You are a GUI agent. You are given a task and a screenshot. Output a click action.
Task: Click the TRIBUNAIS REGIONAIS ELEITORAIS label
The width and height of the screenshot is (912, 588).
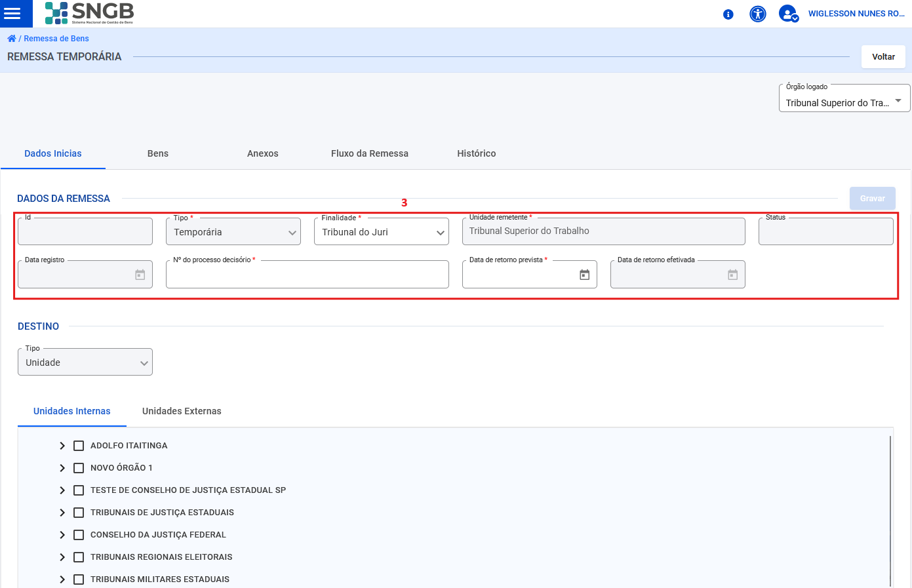click(161, 557)
